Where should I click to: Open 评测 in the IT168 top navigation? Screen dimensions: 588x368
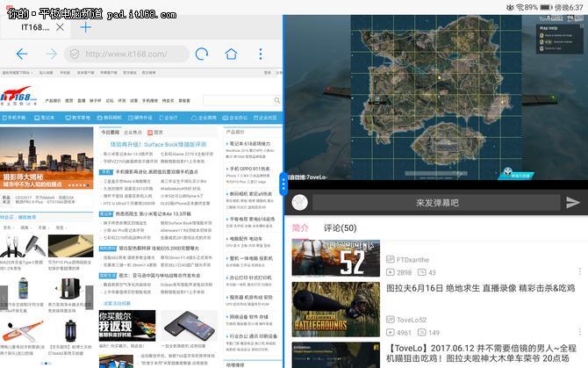[122, 100]
